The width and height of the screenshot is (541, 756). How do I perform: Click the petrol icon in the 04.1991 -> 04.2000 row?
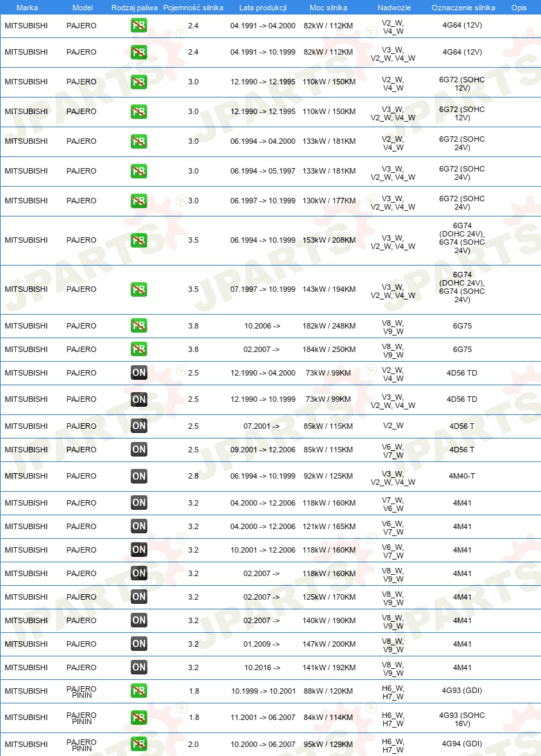point(139,26)
